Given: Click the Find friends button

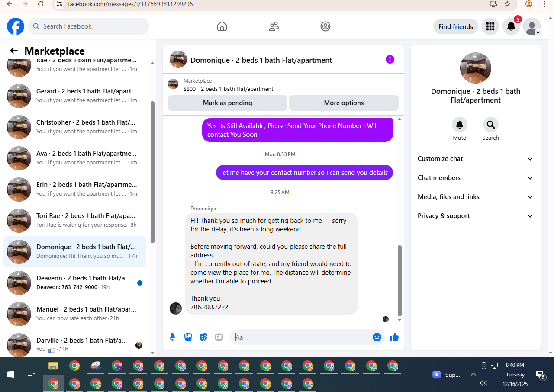Looking at the screenshot, I should [456, 26].
